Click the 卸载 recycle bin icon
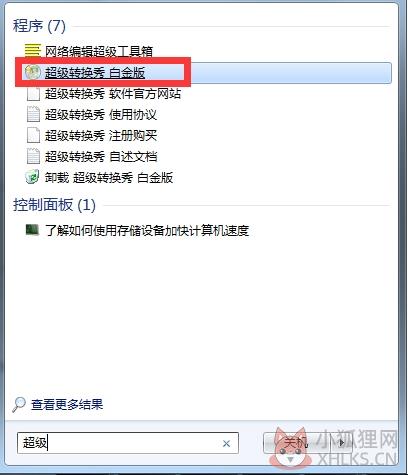The width and height of the screenshot is (408, 475). click(33, 177)
